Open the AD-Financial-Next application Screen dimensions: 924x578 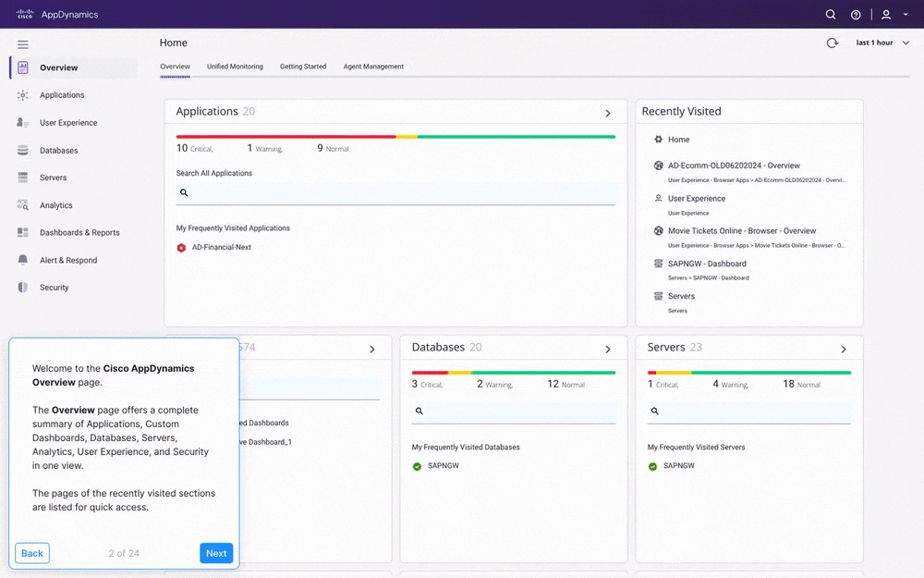222,247
